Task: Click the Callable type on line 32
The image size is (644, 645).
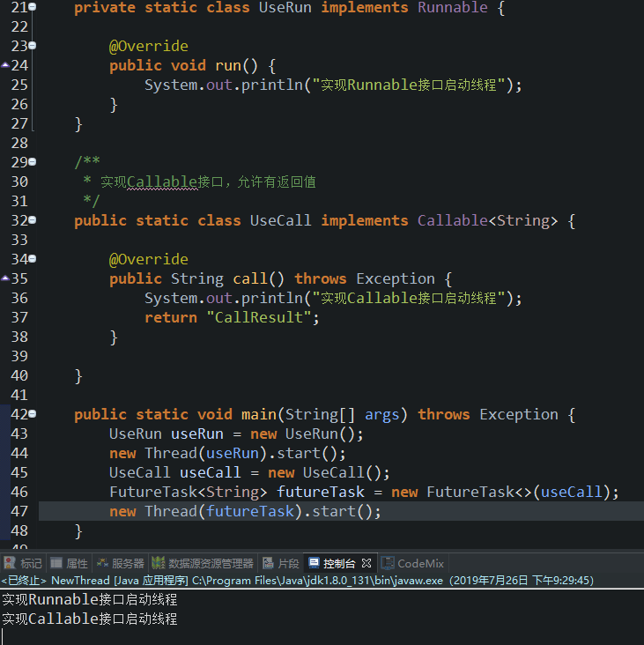Action: (452, 220)
